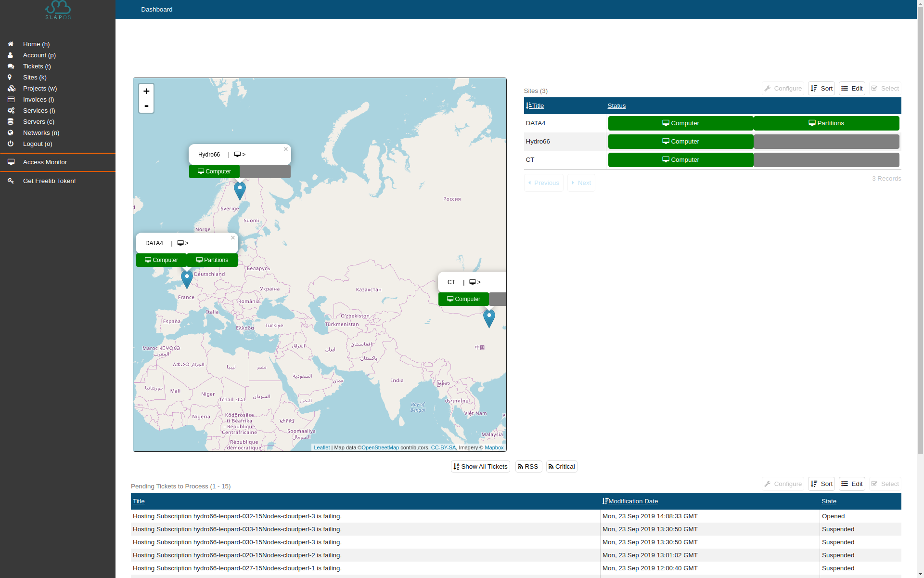Image resolution: width=924 pixels, height=578 pixels.
Task: Click DATA4 row Computer status button
Action: point(680,123)
